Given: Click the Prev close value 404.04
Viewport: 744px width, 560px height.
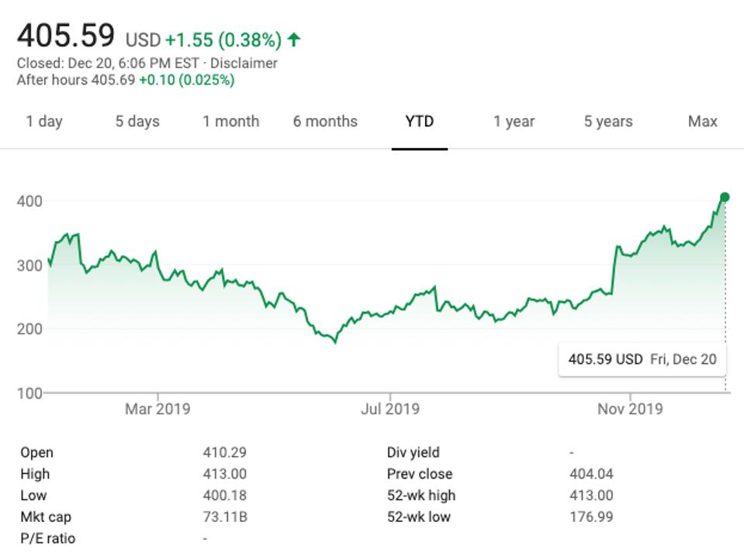Looking at the screenshot, I should [x=590, y=474].
